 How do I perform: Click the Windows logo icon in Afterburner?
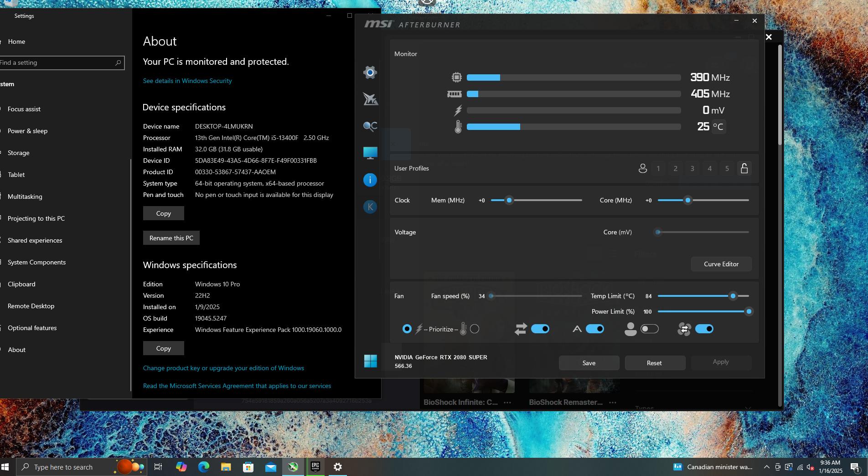coord(371,361)
